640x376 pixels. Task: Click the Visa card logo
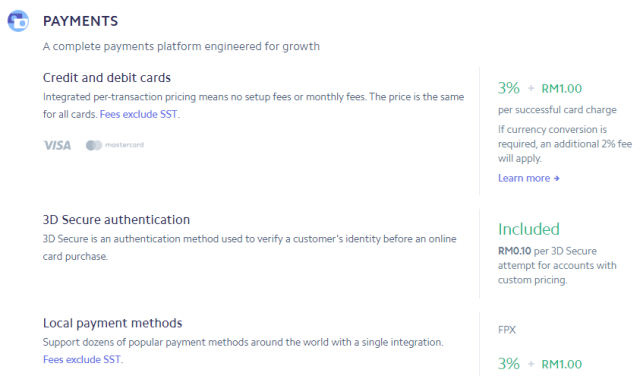(x=57, y=145)
